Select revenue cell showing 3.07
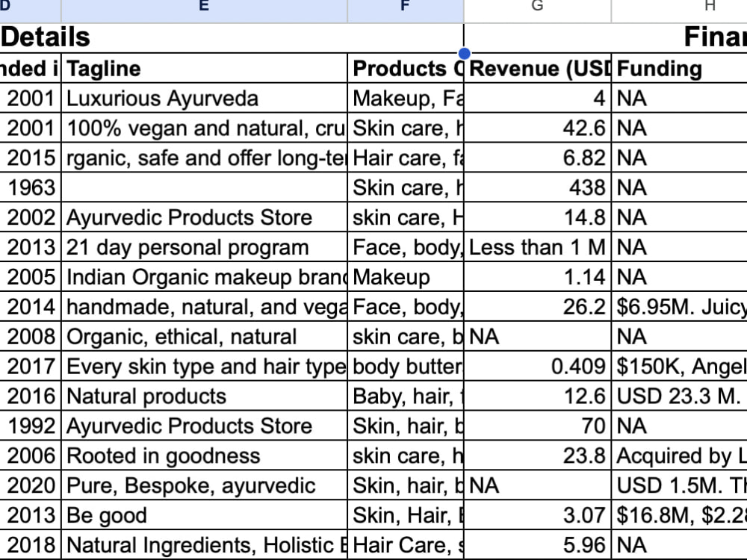The image size is (747, 560). pyautogui.click(x=537, y=514)
